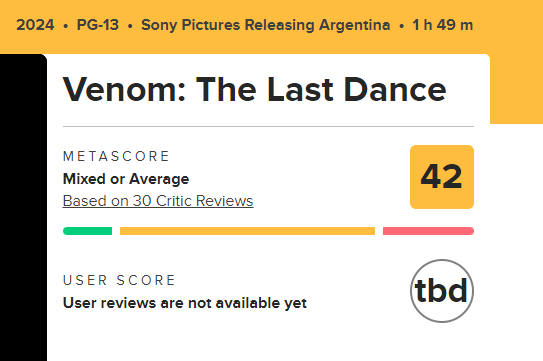Click the word Dance in the title
543x361 pixels.
coord(395,90)
